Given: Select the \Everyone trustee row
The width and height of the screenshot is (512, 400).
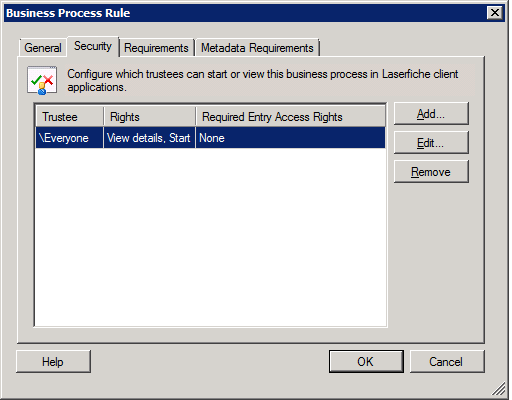Looking at the screenshot, I should coord(210,138).
